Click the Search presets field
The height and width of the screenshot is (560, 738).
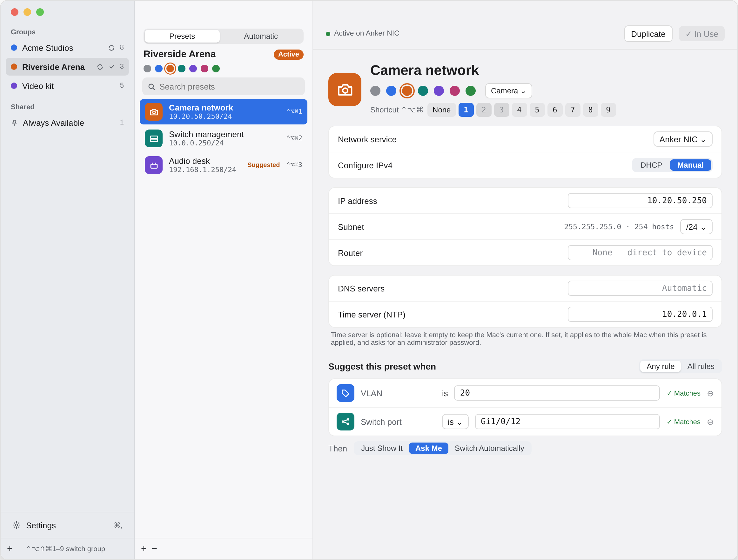click(223, 87)
